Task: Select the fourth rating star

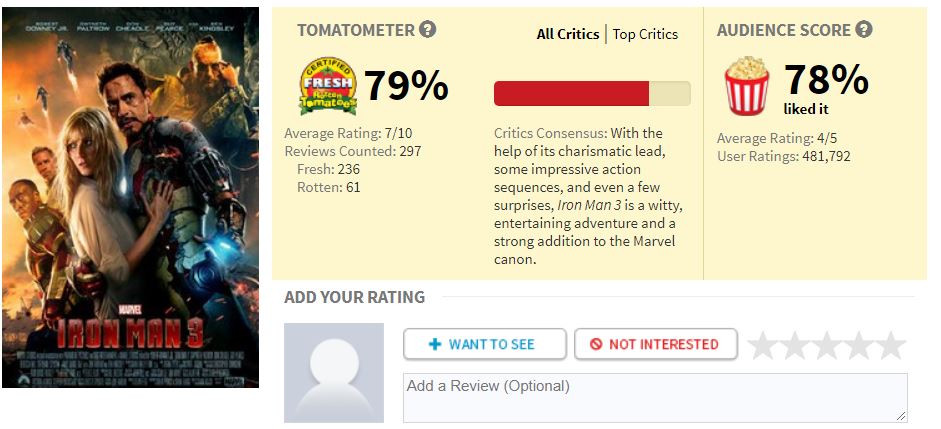Action: 859,345
